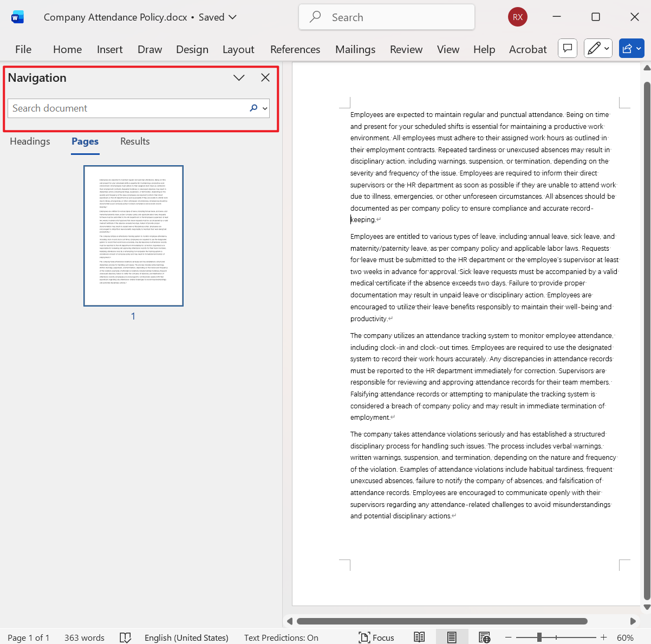Switch to Read Mode view
Screen dimensions: 651x644
pyautogui.click(x=419, y=637)
